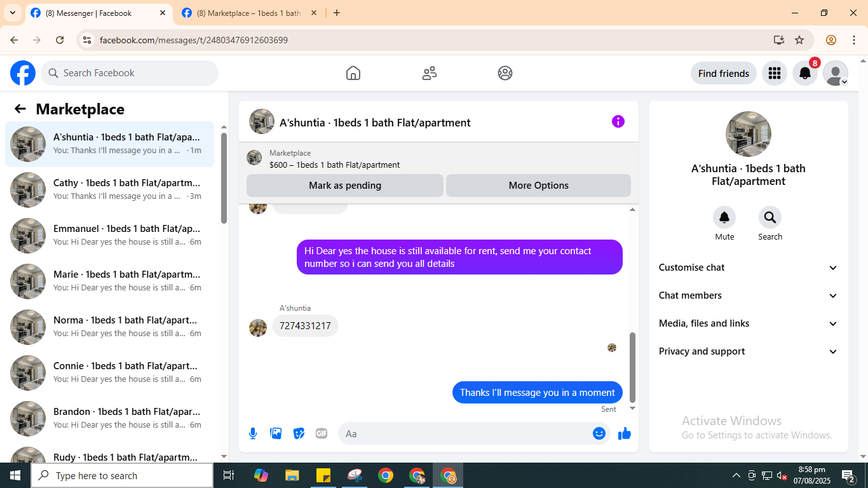Open conversation information purple info icon
The height and width of the screenshot is (488, 868).
(618, 121)
